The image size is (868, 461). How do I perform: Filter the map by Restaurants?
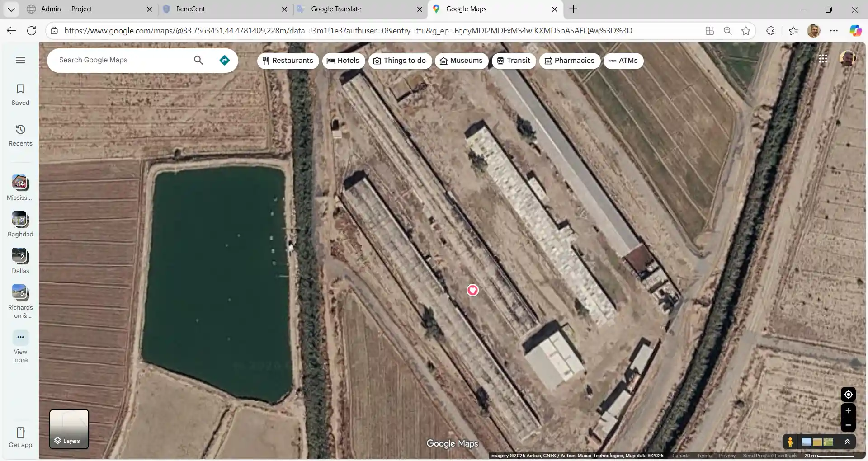[288, 61]
